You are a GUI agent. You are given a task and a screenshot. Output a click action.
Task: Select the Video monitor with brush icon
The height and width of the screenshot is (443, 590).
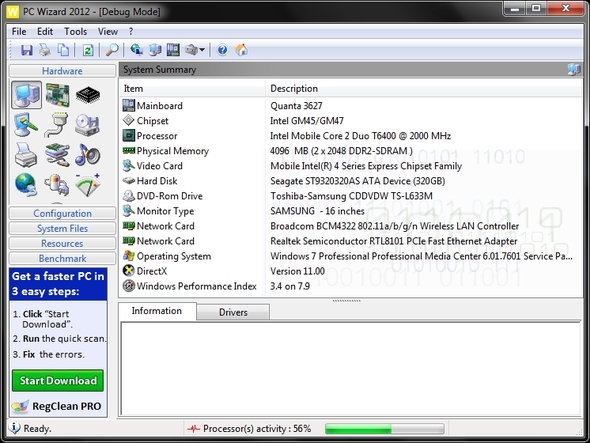click(x=26, y=125)
